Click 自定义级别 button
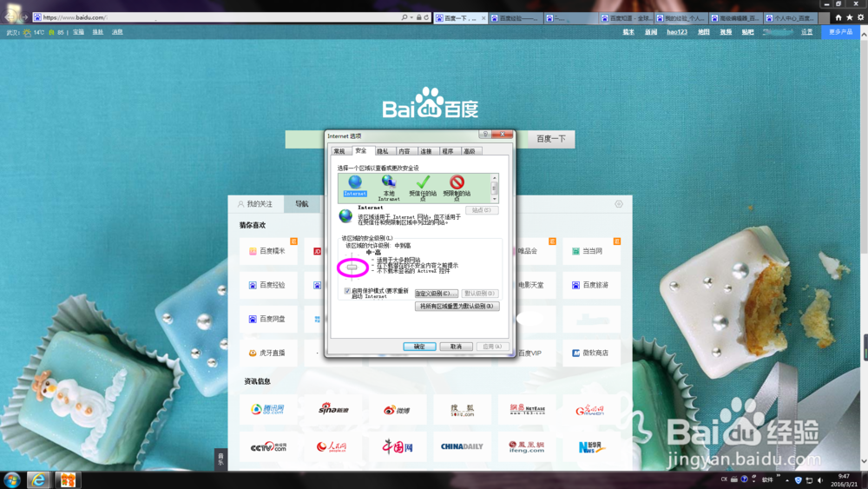The image size is (868, 489). tap(437, 294)
